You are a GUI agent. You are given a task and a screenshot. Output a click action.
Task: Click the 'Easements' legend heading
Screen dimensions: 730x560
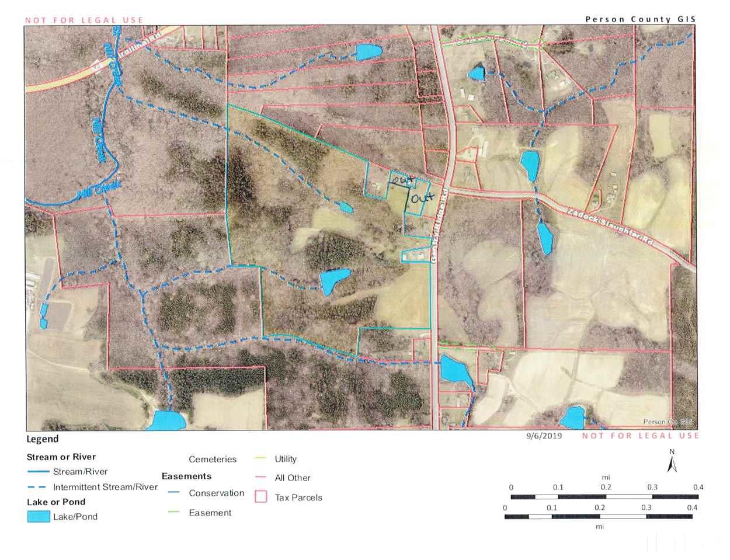pyautogui.click(x=186, y=476)
